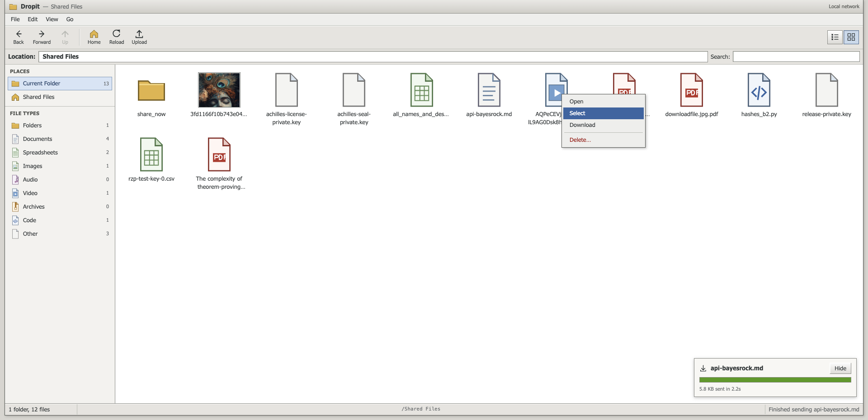Hide the api-bayesrock.md transfer notification
868x420 pixels.
[840, 369]
